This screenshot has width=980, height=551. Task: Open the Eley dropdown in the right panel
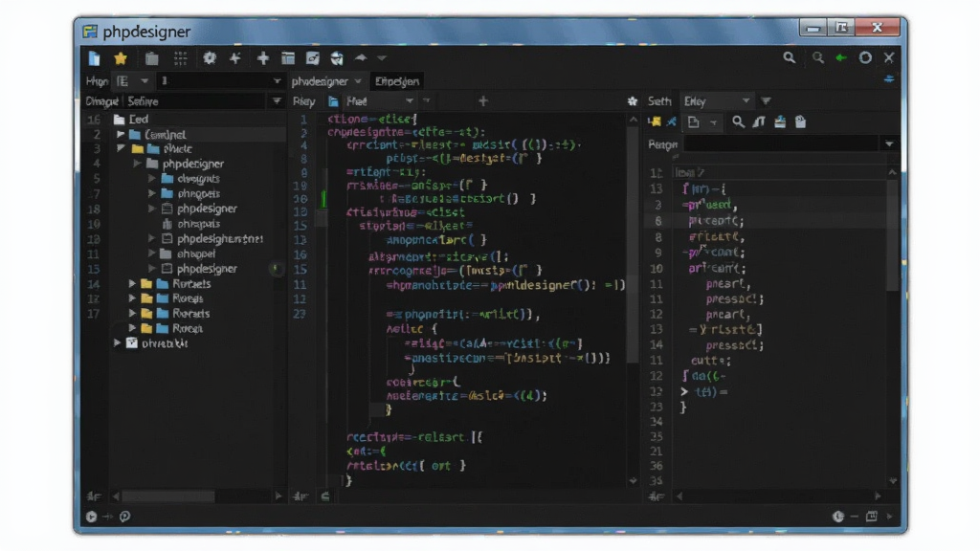click(716, 101)
